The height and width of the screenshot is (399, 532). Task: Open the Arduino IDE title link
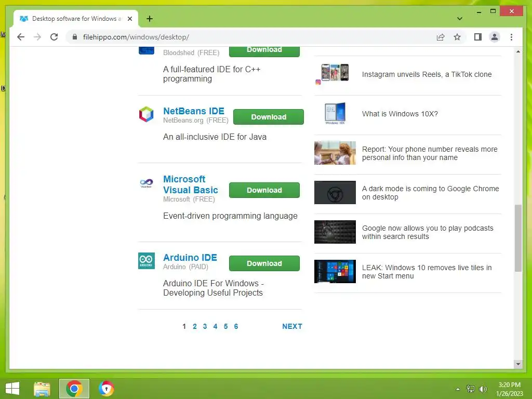(x=190, y=258)
